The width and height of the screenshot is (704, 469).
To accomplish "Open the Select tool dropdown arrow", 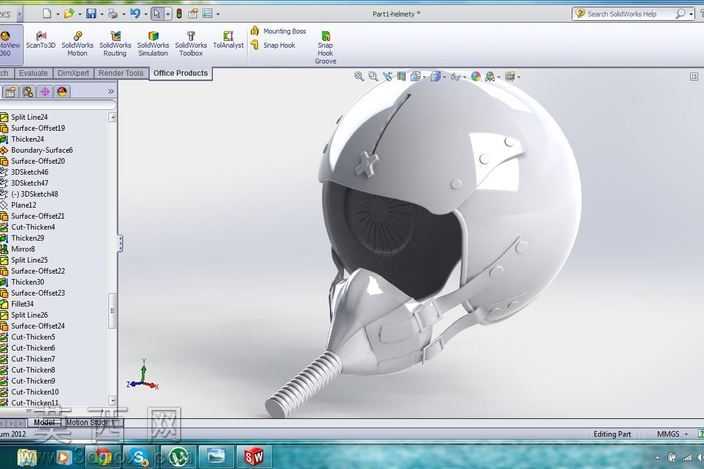I will tap(168, 14).
